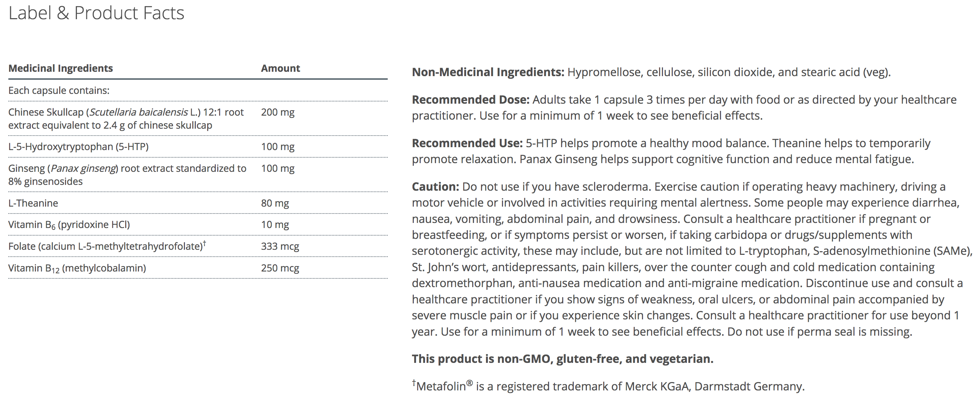Select the L-Theanine ingredient row
The height and width of the screenshot is (406, 980).
(33, 203)
